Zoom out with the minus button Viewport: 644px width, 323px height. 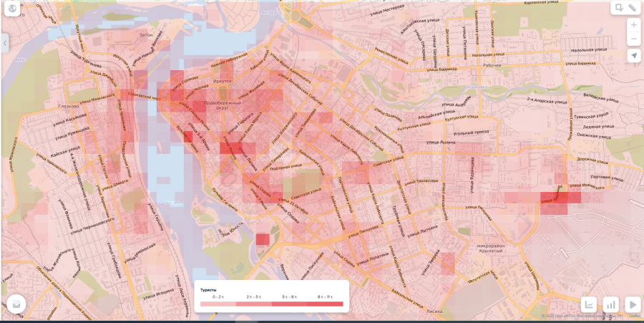633,39
